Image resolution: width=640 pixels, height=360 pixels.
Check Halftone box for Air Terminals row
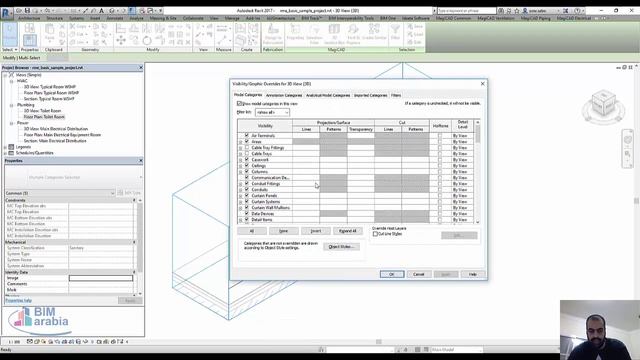440,135
